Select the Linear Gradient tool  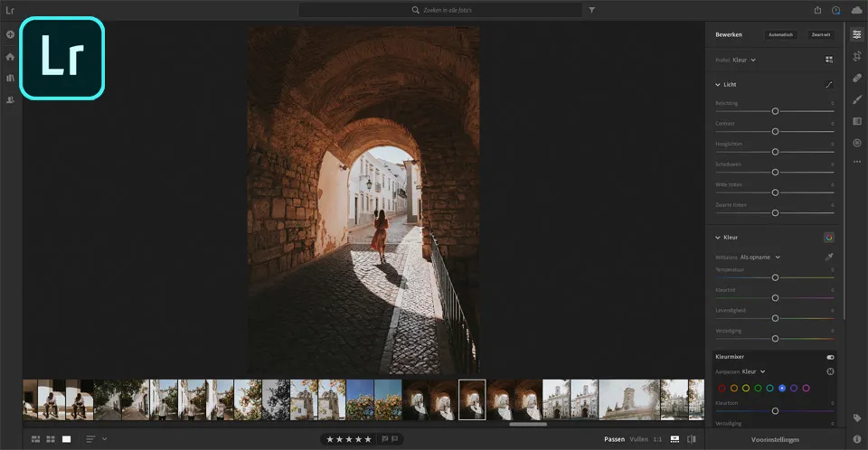pos(857,121)
